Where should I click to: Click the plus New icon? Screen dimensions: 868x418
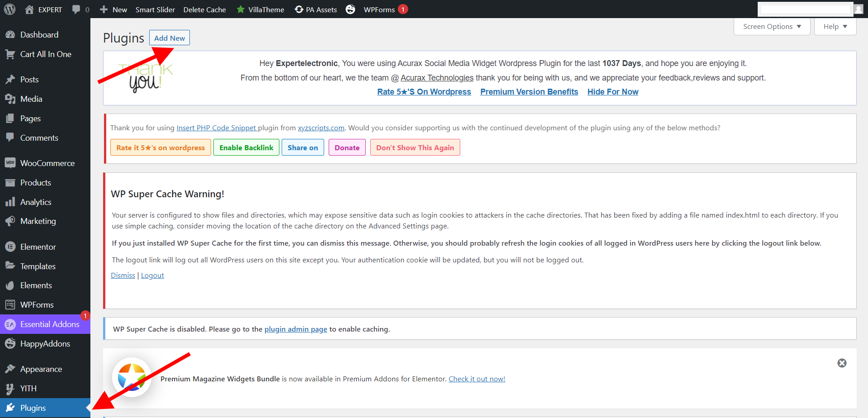click(x=104, y=9)
